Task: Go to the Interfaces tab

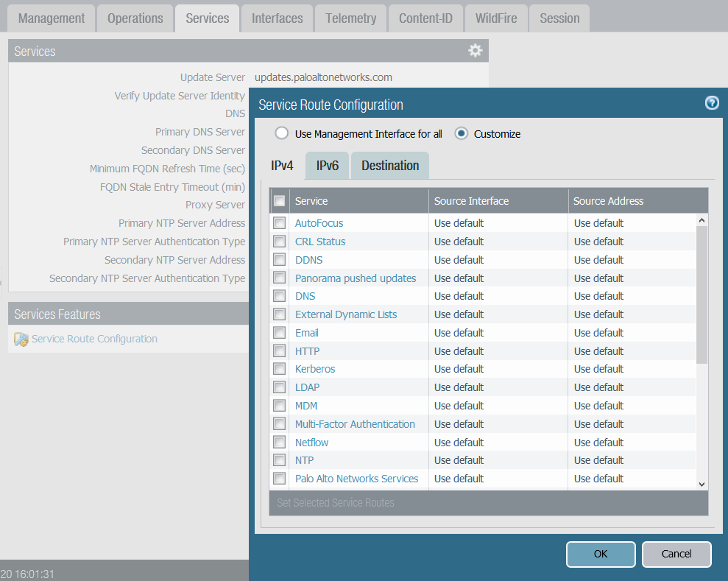Action: [x=278, y=18]
